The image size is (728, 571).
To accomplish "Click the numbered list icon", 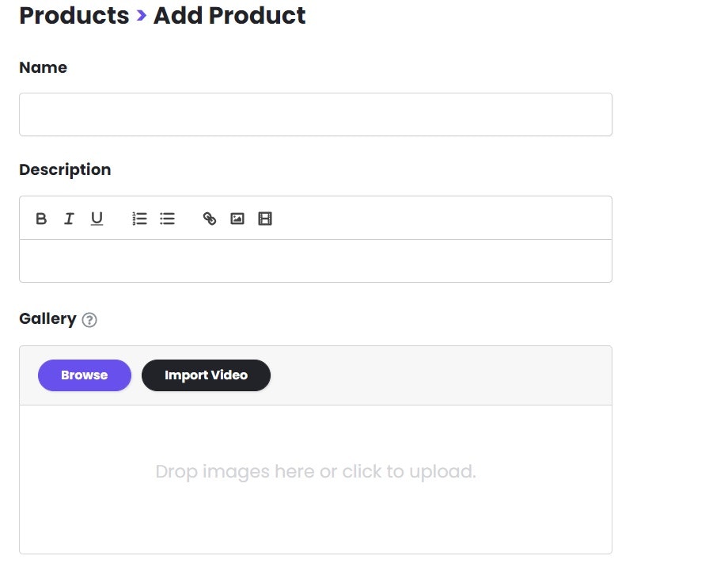I will [x=139, y=219].
